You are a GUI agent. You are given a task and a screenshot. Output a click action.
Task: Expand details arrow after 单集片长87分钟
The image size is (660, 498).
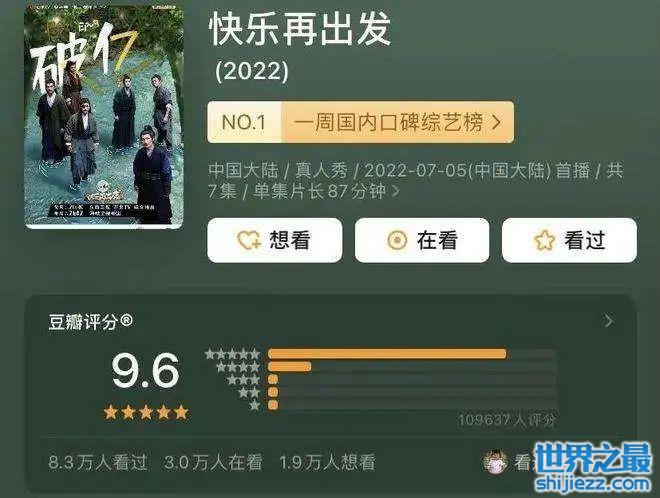coord(395,192)
